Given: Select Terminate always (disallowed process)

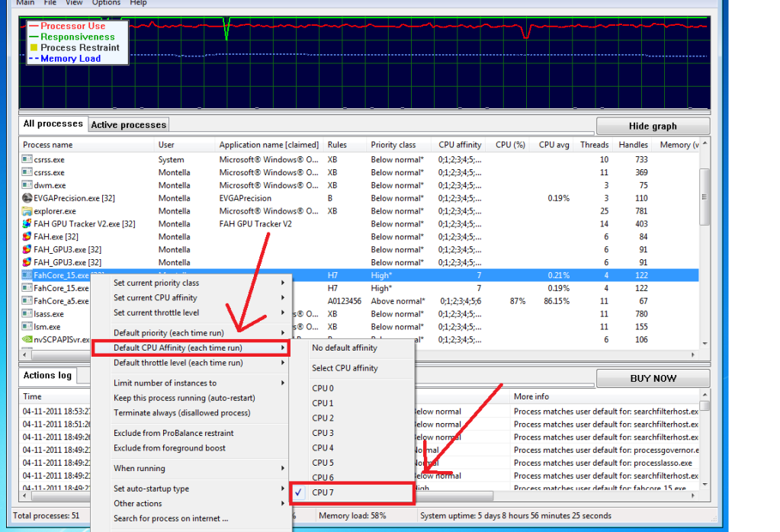Looking at the screenshot, I should click(x=181, y=413).
